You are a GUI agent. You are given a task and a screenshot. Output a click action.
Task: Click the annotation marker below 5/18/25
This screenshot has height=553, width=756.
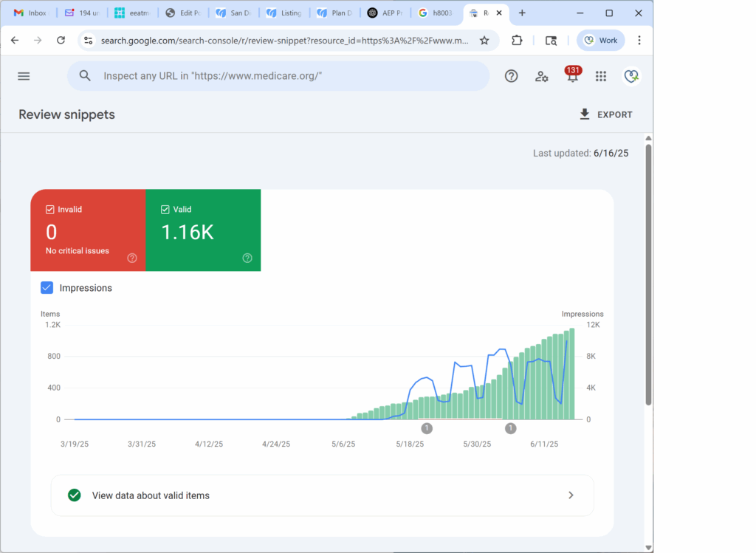point(426,428)
